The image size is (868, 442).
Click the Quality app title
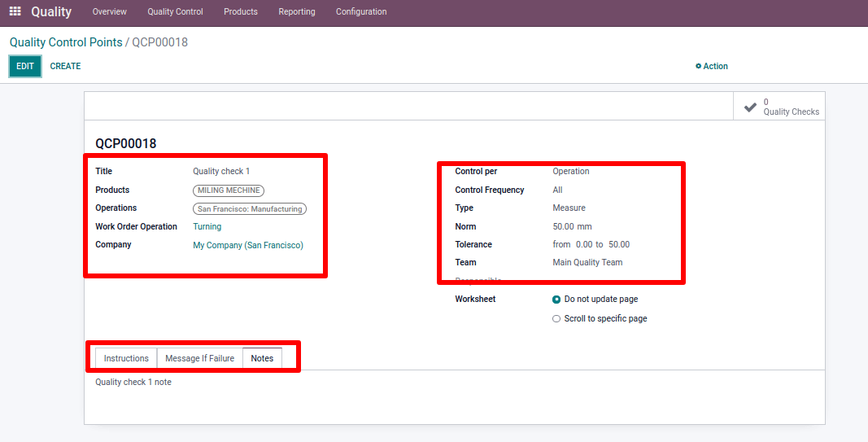pos(51,11)
